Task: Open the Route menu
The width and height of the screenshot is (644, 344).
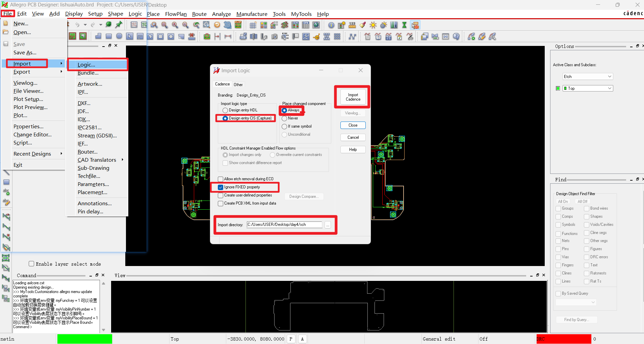Action: point(199,14)
